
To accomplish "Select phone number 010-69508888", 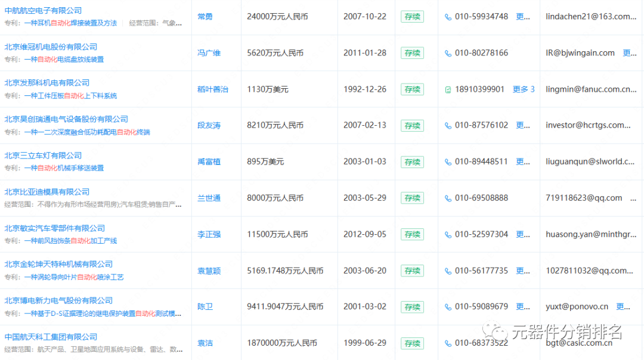I will 481,198.
